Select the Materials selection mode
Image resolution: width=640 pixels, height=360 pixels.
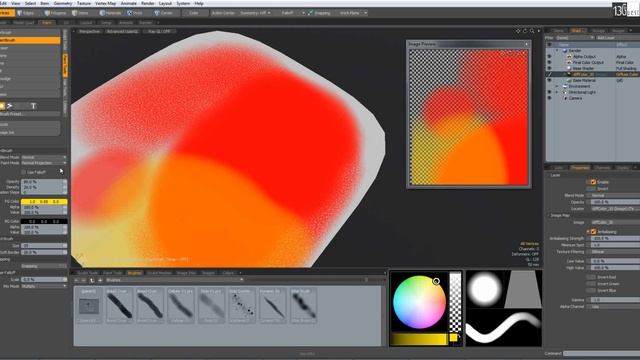coord(111,13)
